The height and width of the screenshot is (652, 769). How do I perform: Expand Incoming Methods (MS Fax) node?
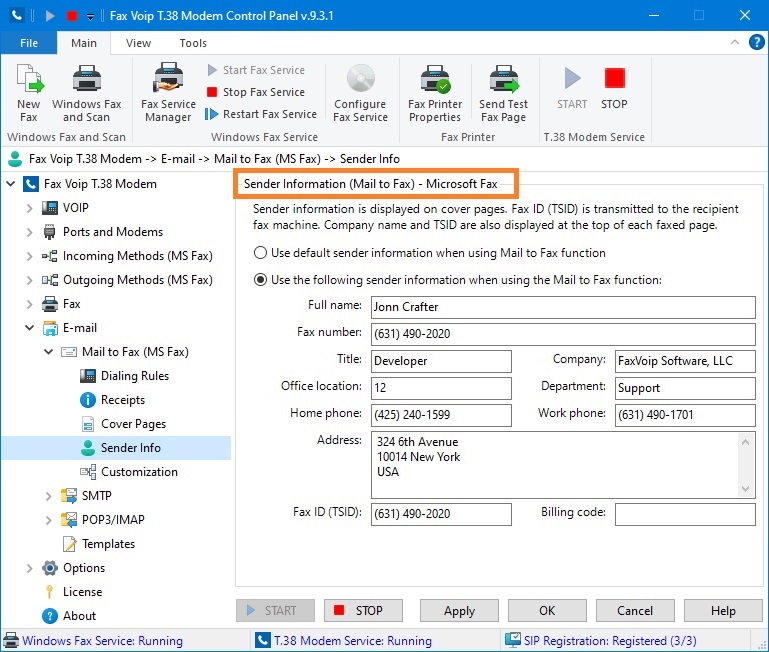(x=29, y=256)
